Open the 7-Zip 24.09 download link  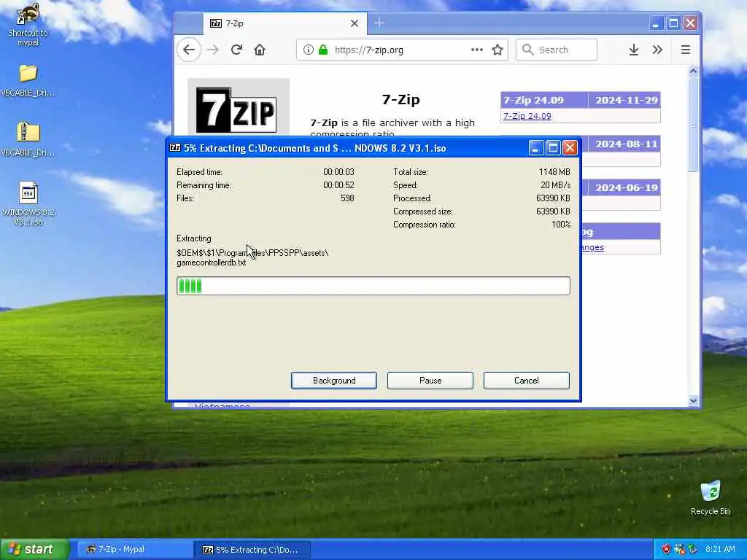coord(527,116)
